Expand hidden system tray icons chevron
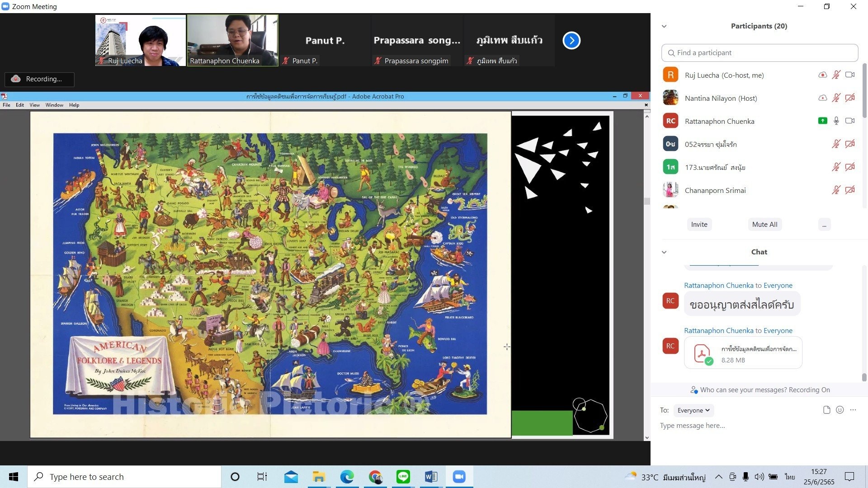 tap(718, 477)
